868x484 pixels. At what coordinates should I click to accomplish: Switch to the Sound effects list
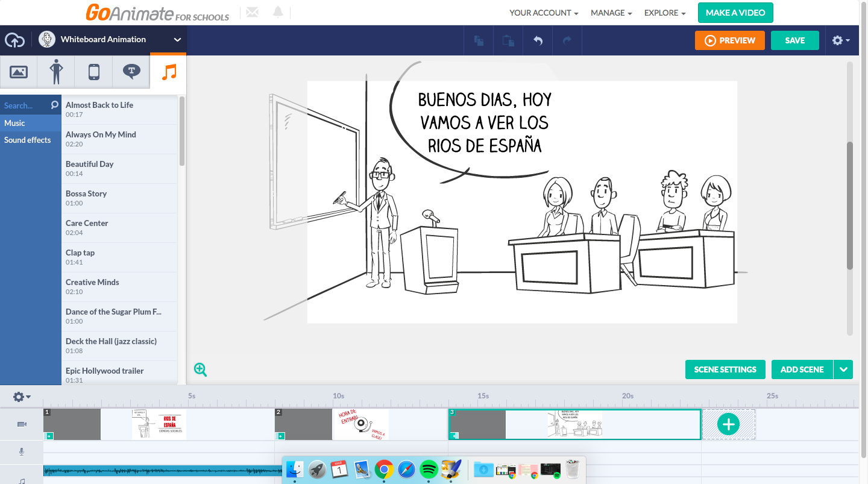click(28, 140)
